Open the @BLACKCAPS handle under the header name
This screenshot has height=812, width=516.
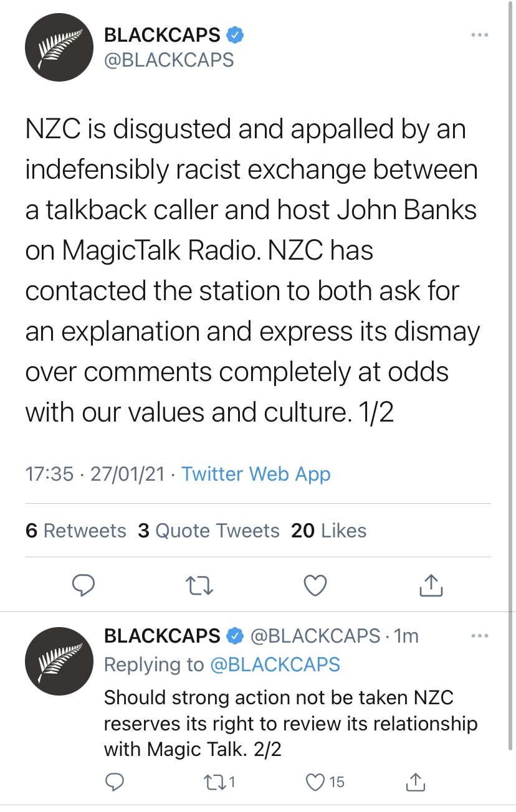point(169,60)
